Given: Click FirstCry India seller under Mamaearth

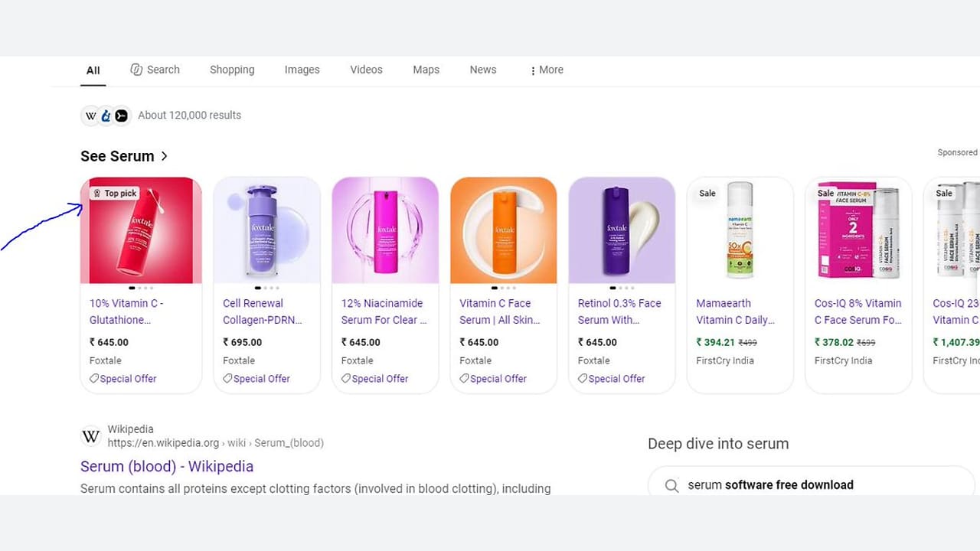Looking at the screenshot, I should point(725,360).
